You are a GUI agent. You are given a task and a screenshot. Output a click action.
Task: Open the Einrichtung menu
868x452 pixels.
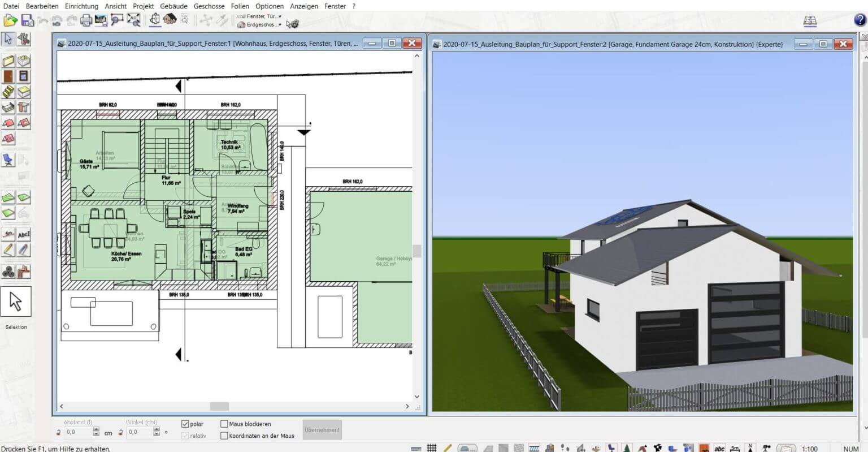tap(81, 6)
